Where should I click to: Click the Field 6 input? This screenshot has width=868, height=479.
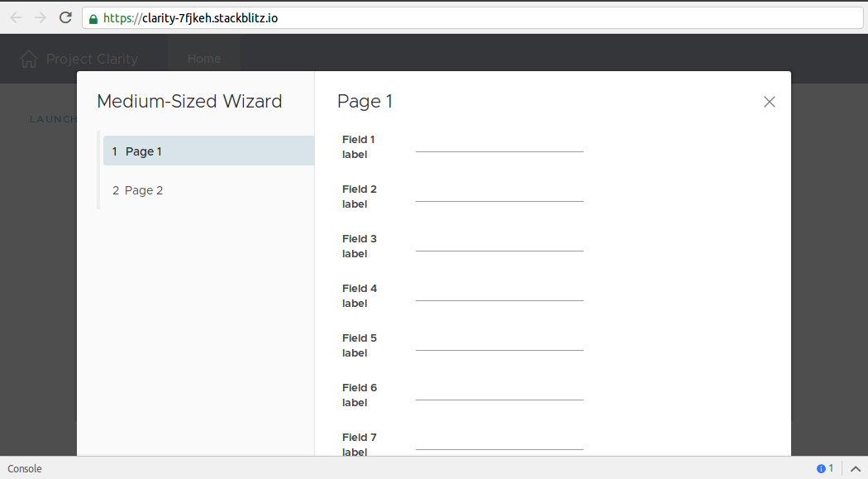(x=499, y=393)
